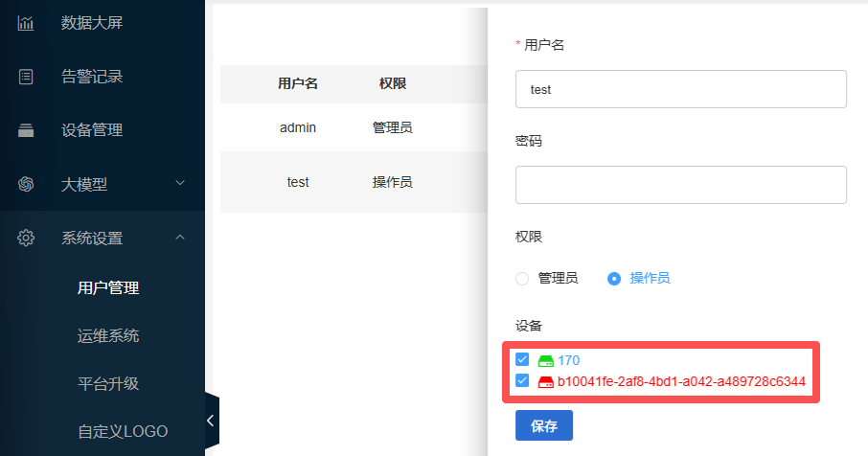The width and height of the screenshot is (868, 456).
Task: Click the 大模型 AI swirl icon
Action: (x=26, y=184)
